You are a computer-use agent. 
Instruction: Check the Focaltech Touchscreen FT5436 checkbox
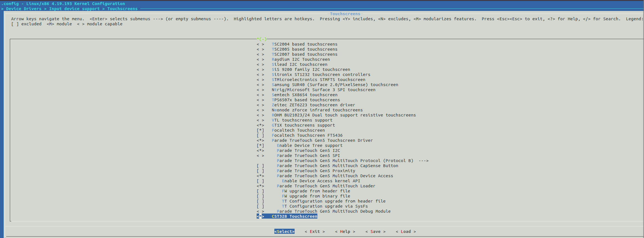tap(260, 135)
